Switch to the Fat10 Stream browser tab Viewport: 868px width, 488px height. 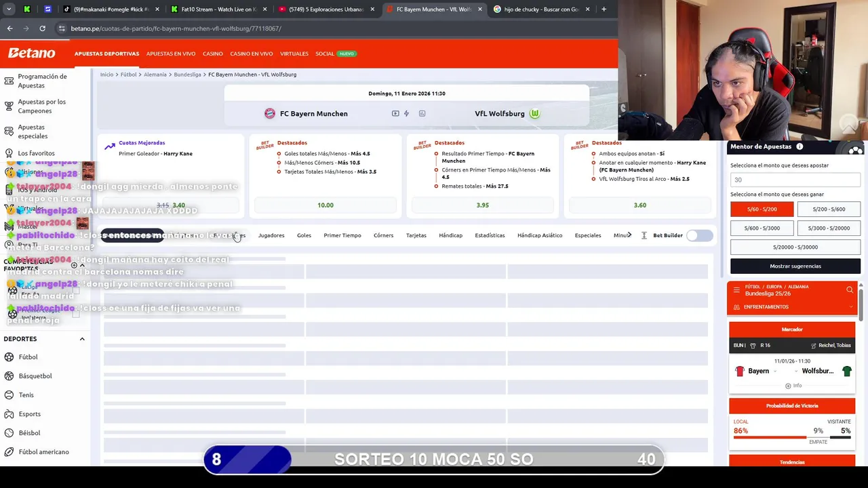click(218, 9)
